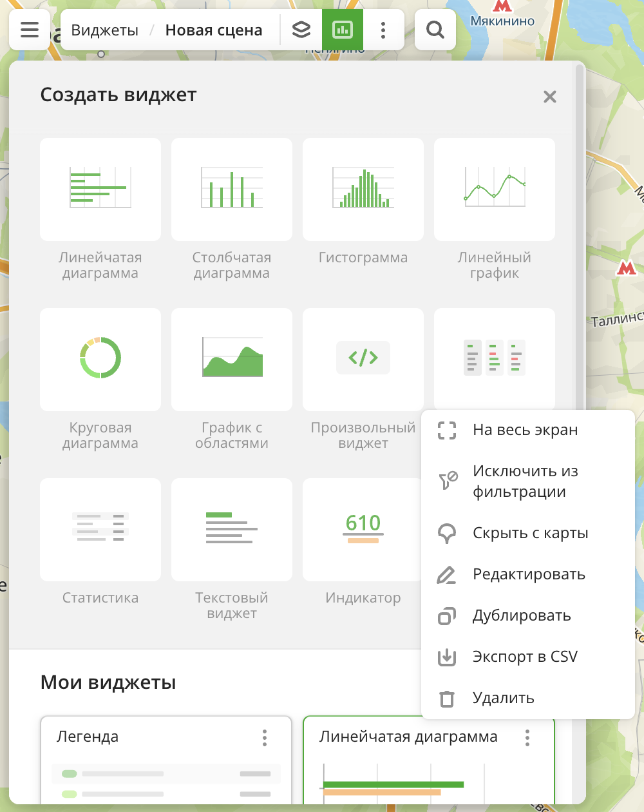The width and height of the screenshot is (644, 812).
Task: Open the scene three-dot options menu
Action: (383, 30)
